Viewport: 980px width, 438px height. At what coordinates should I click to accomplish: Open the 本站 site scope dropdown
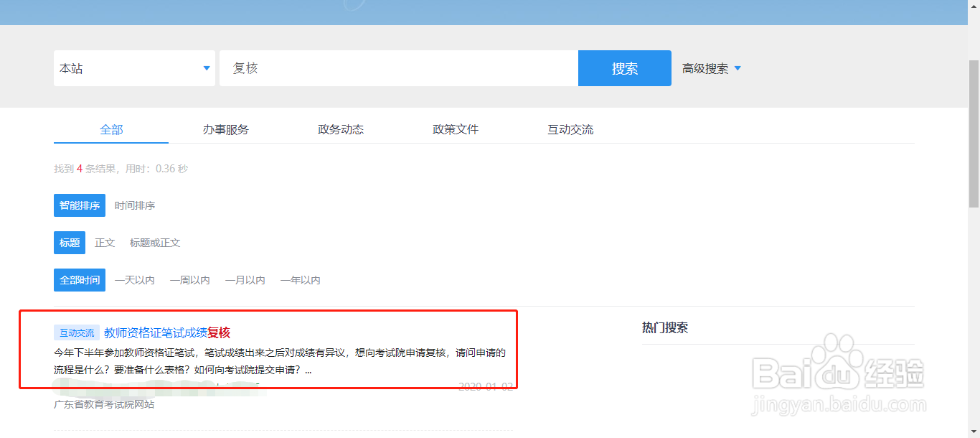point(133,67)
